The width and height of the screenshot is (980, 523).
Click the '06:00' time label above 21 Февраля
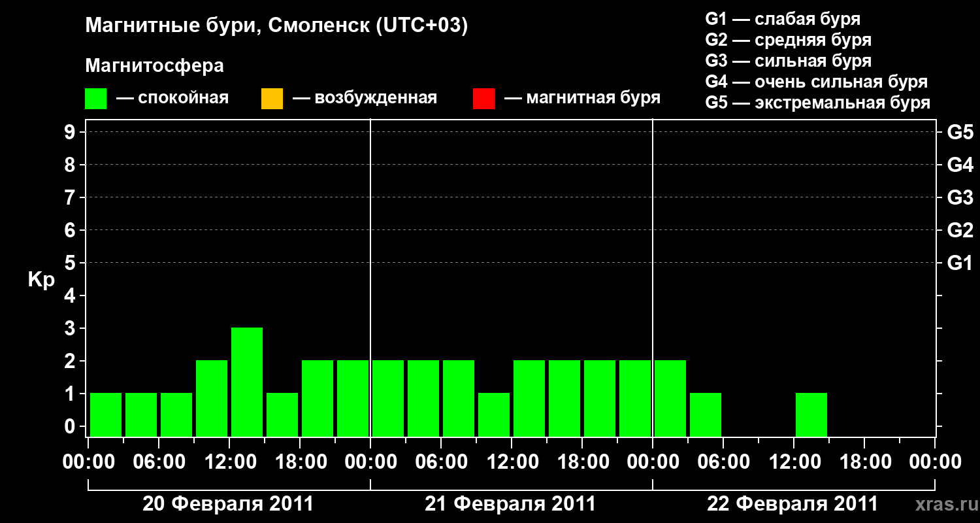(x=441, y=462)
